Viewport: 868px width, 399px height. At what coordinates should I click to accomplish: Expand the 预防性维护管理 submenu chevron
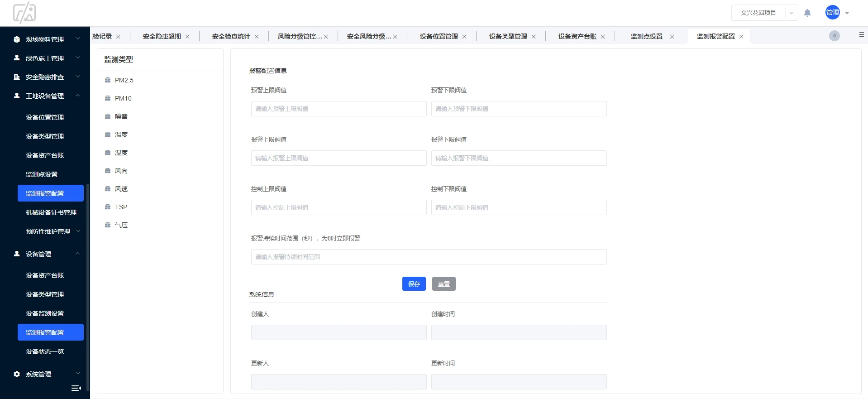[x=78, y=231]
